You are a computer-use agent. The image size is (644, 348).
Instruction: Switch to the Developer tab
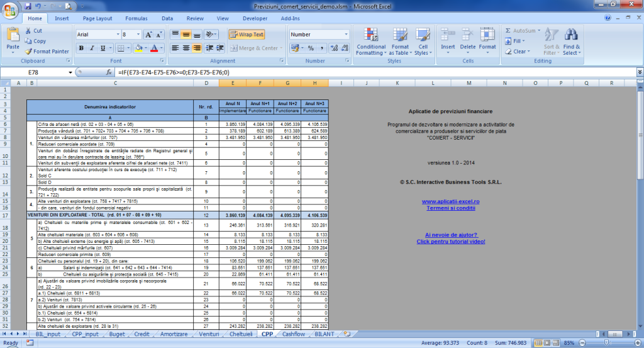click(x=255, y=18)
